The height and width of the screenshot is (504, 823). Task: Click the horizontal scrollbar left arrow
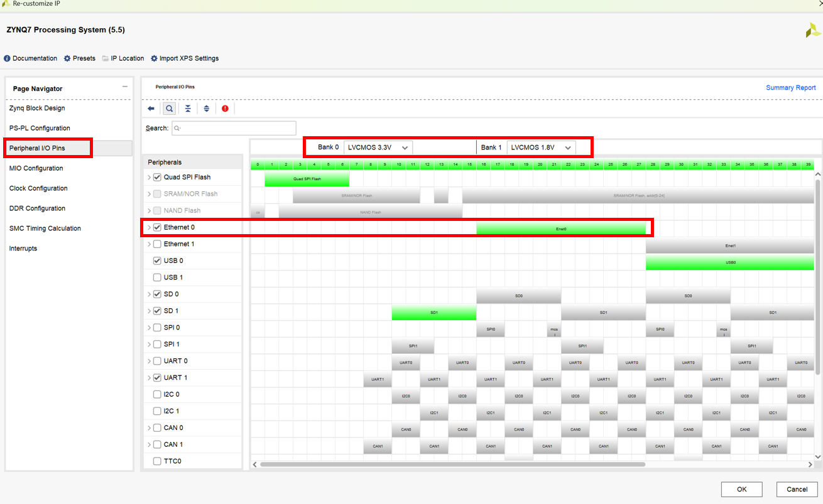254,464
